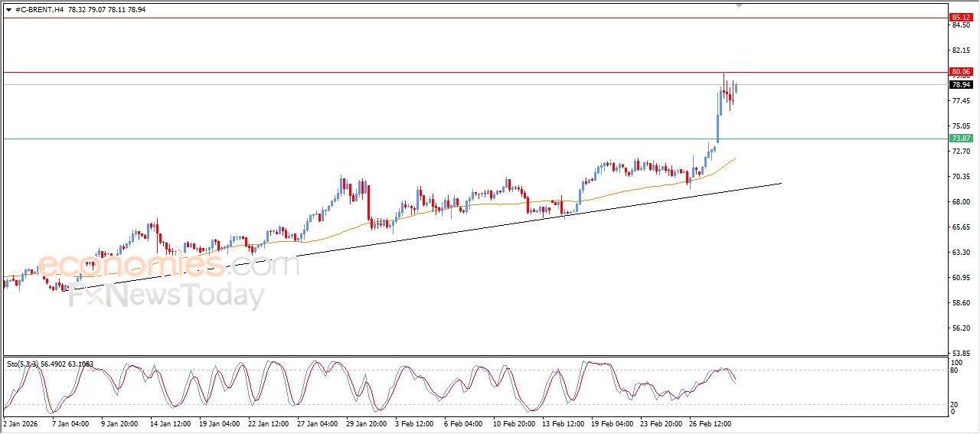Select the green horizontal line at 73.87

475,139
